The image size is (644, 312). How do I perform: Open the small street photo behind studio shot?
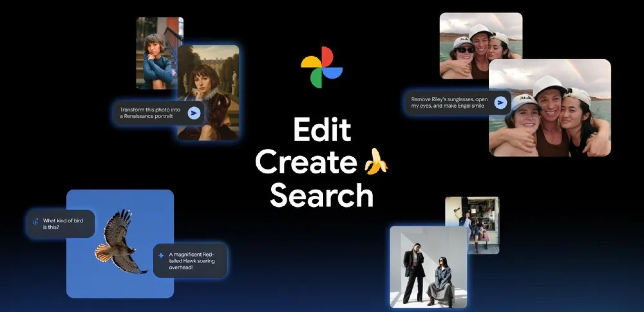[483, 221]
